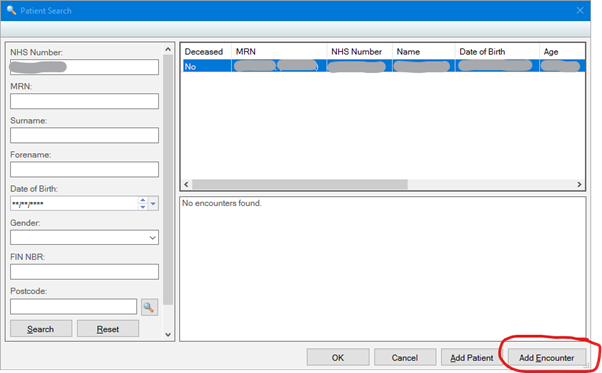Click the Search button
Image resolution: width=602 pixels, height=373 pixels.
[x=41, y=329]
